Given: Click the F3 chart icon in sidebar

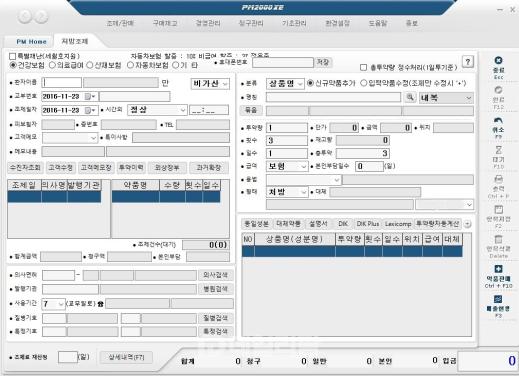Looking at the screenshot, I should click(x=498, y=299).
